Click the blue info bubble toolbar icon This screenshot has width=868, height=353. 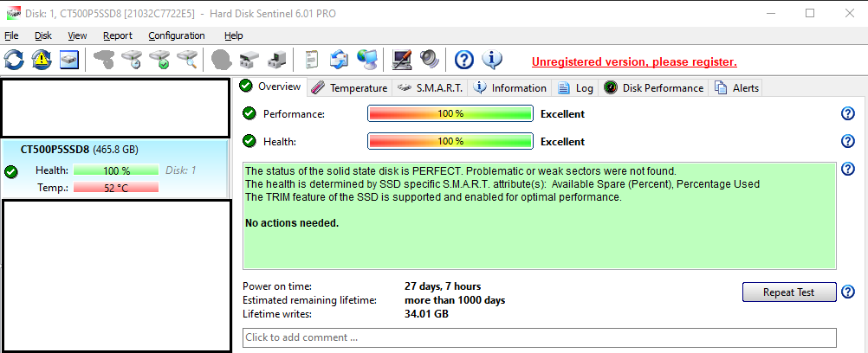point(492,60)
